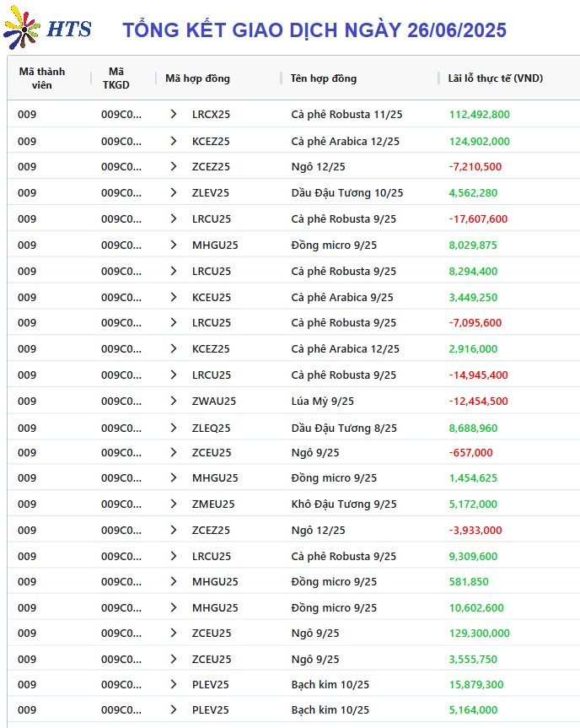Expand the KCEZ25 row with profit 2,916,000
The height and width of the screenshot is (728, 580).
point(174,348)
